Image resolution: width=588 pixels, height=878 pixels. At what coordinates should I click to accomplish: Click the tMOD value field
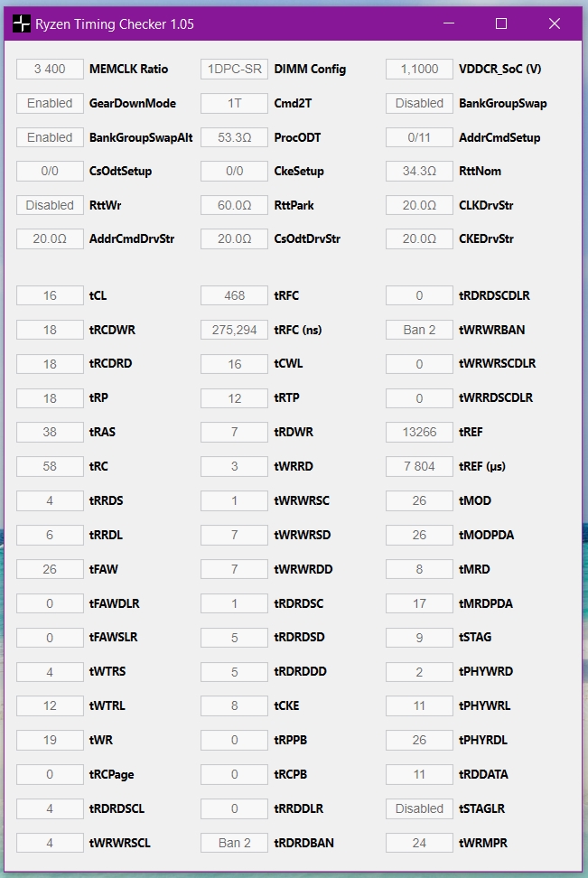click(419, 500)
